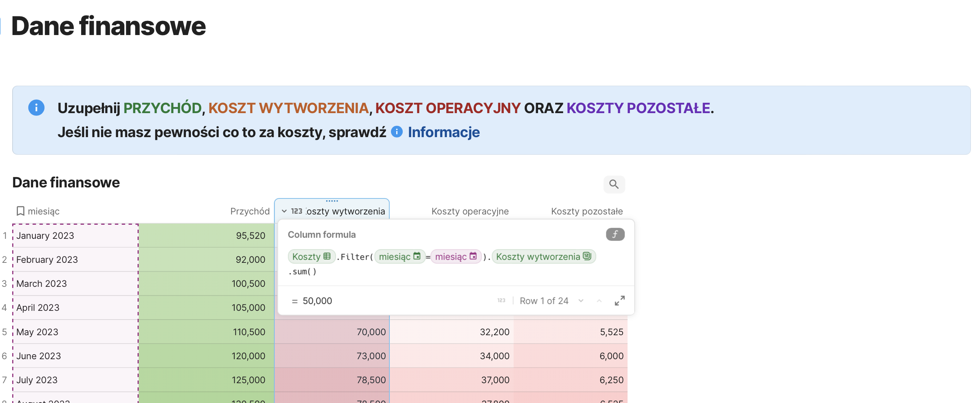Click the Koszty table chip in formula
This screenshot has height=403, width=980.
click(x=311, y=257)
